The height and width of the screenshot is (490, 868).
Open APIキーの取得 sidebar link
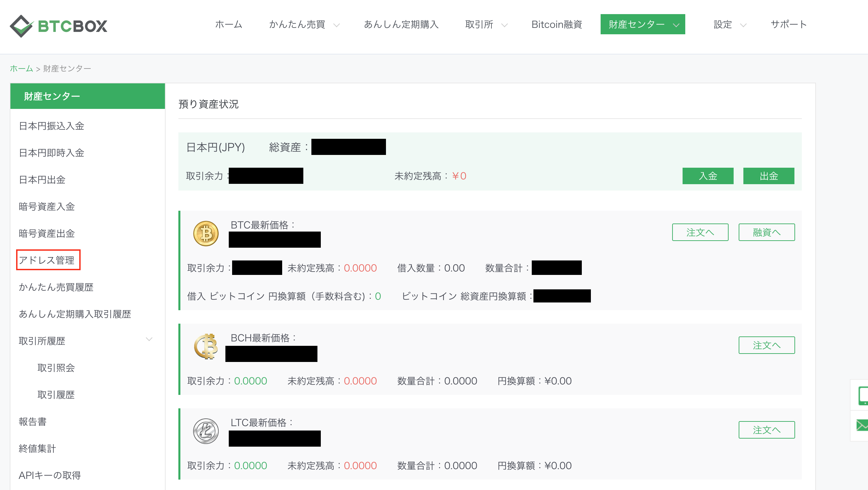[x=49, y=475]
